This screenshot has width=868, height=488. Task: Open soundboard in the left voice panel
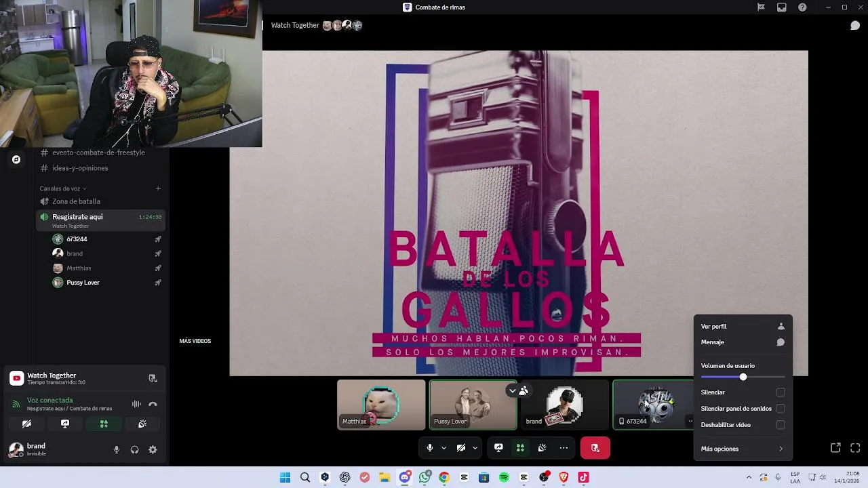click(142, 424)
